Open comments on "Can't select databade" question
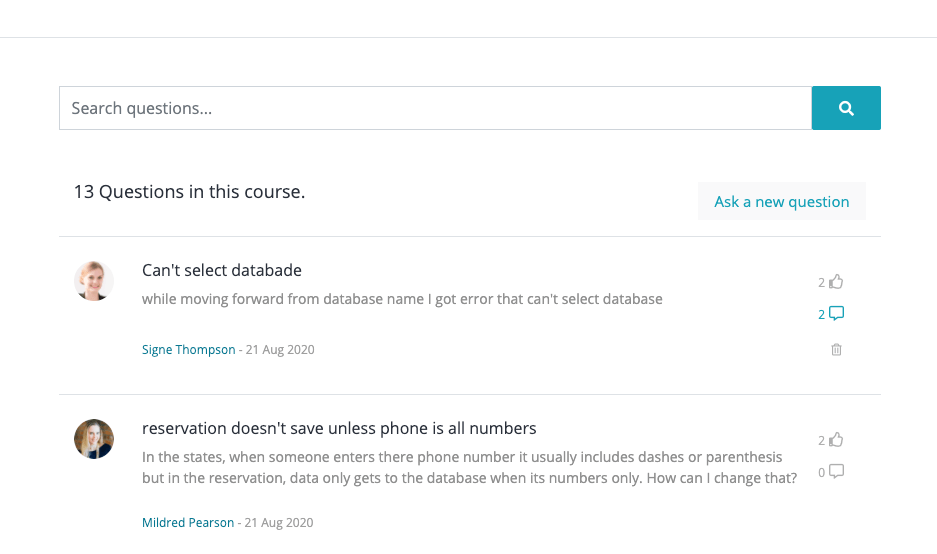937x554 pixels. [x=837, y=314]
